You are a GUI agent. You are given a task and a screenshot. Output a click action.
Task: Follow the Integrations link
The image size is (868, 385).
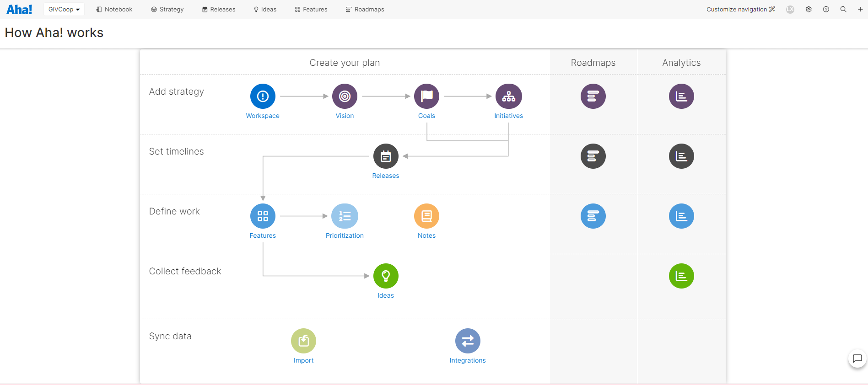[468, 360]
